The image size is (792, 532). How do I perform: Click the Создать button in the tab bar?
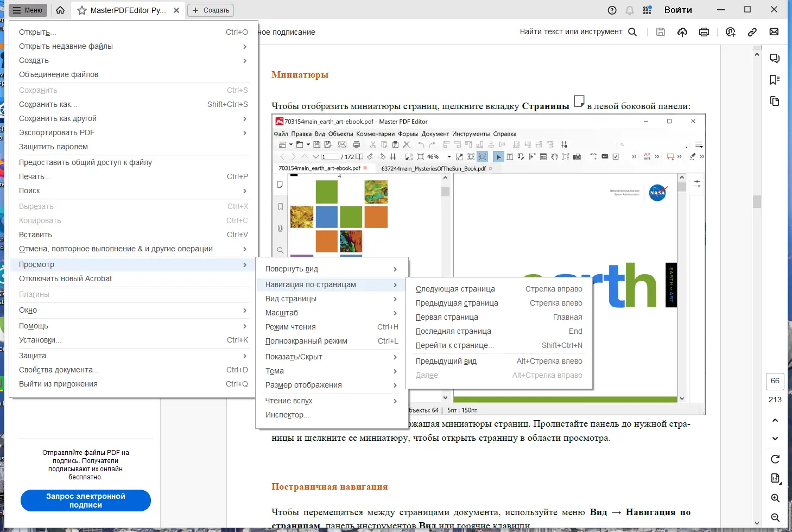coord(211,10)
